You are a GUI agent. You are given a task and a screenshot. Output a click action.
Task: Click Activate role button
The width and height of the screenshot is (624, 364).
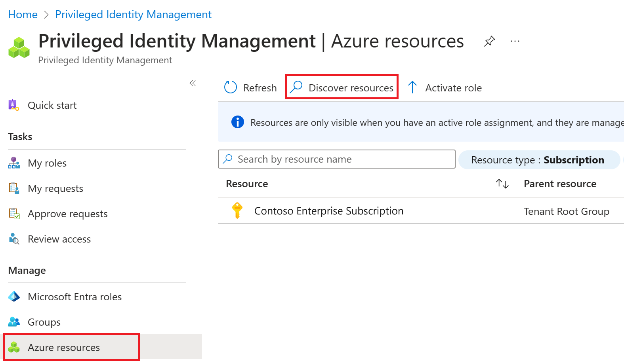pyautogui.click(x=445, y=87)
